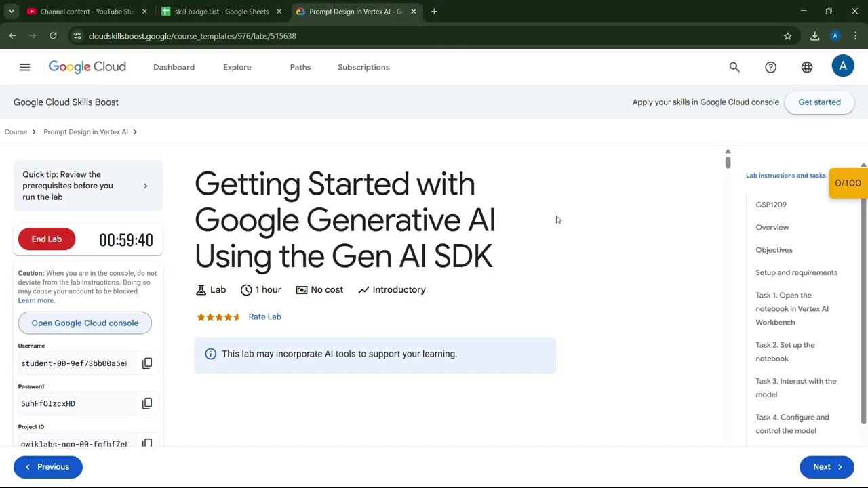Open the Learn more link in caution
Image resolution: width=868 pixels, height=488 pixels.
[x=36, y=300]
